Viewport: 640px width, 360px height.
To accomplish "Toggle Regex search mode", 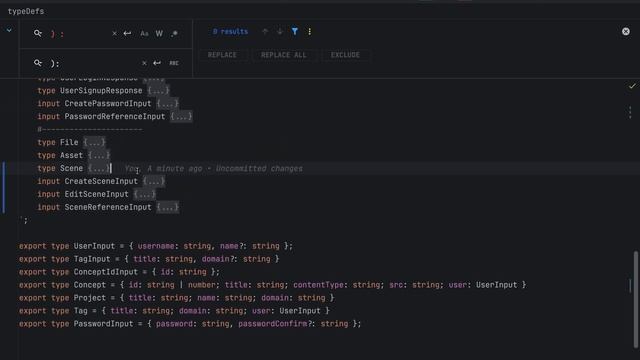I will tap(175, 33).
